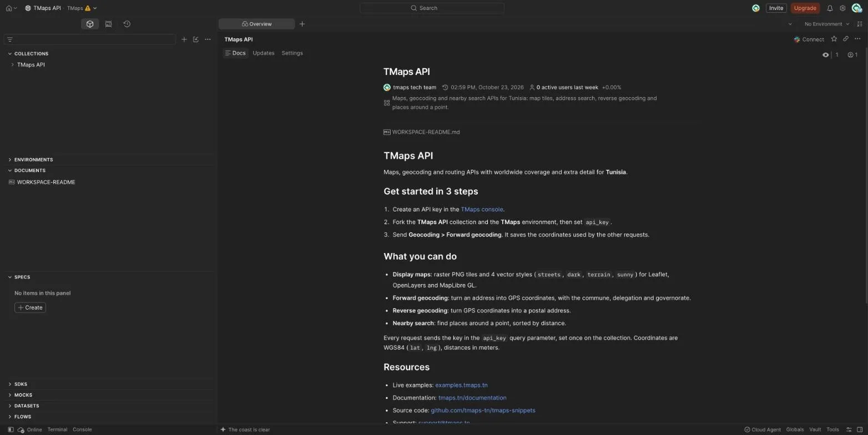
Task: Open the TMaps workspace switcher dropdown
Action: tap(81, 8)
